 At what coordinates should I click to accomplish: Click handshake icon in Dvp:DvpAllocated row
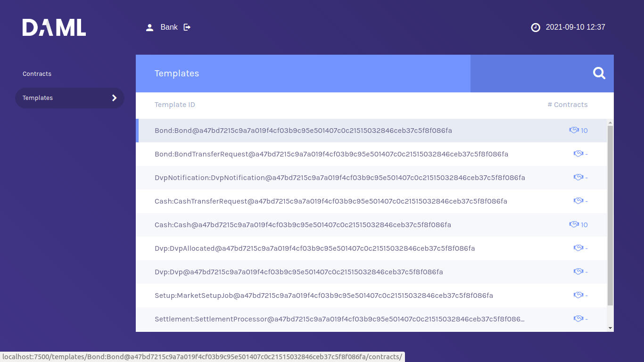click(x=578, y=248)
